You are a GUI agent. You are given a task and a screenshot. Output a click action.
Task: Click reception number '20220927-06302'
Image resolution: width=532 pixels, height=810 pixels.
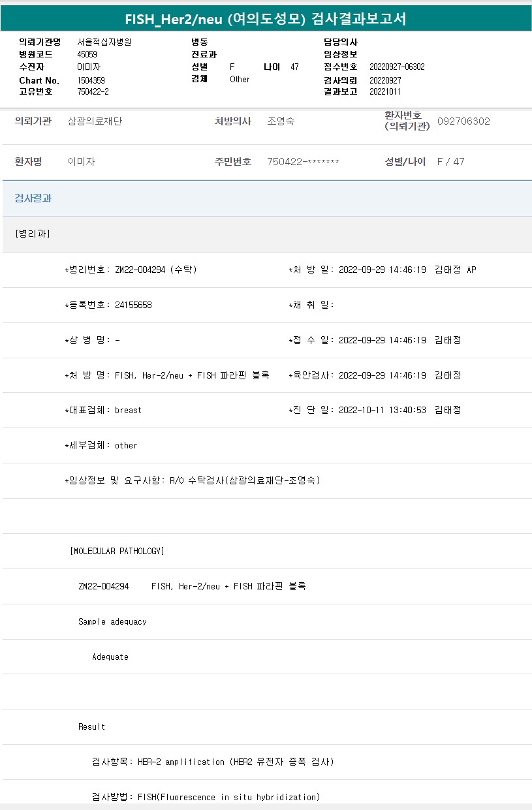(397, 67)
